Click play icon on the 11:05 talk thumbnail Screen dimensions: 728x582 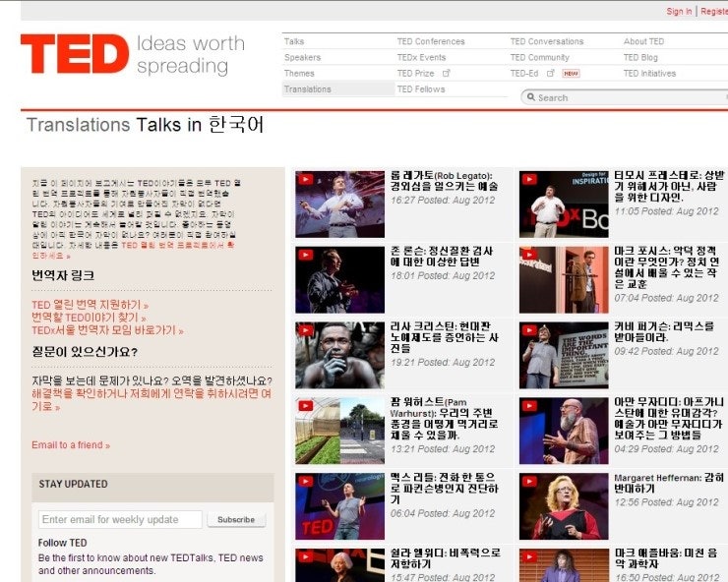click(529, 179)
